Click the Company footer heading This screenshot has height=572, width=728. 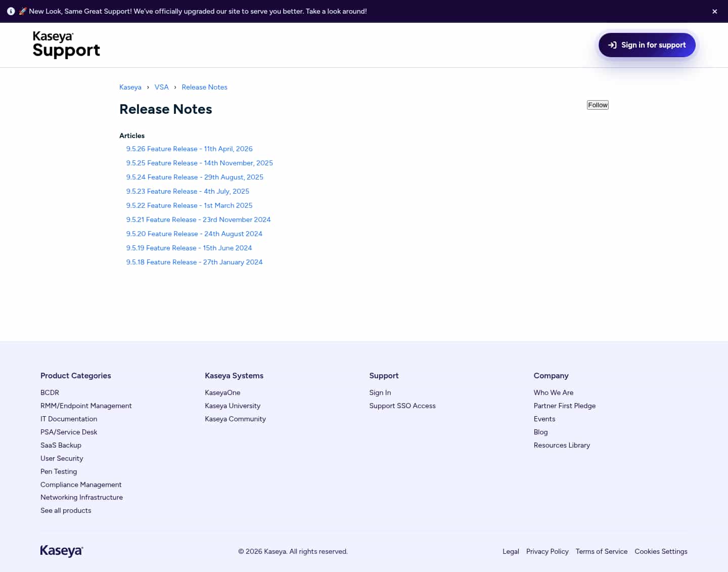click(551, 376)
